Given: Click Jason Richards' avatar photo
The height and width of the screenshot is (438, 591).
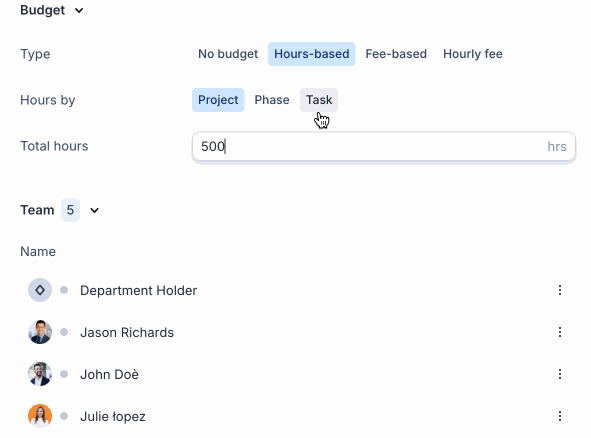Looking at the screenshot, I should 40,332.
